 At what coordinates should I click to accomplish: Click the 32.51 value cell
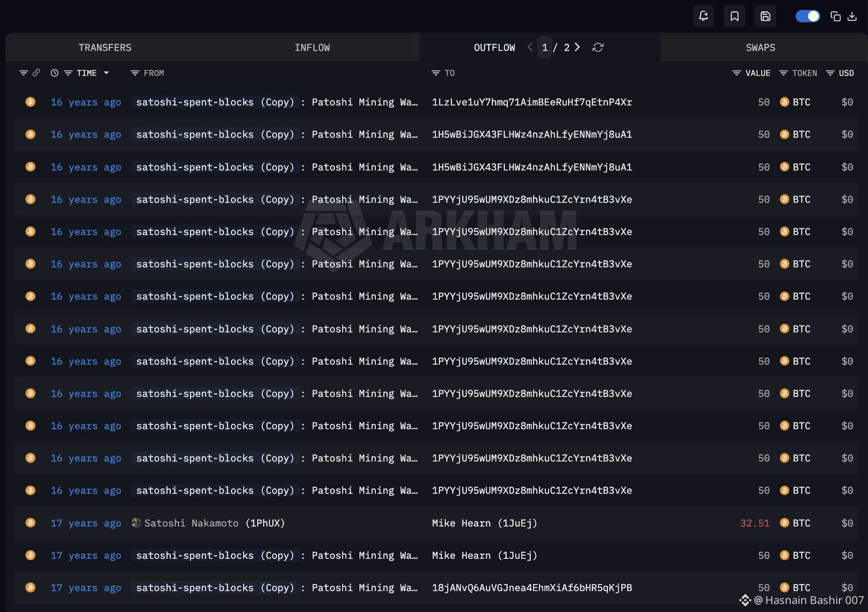tap(755, 523)
